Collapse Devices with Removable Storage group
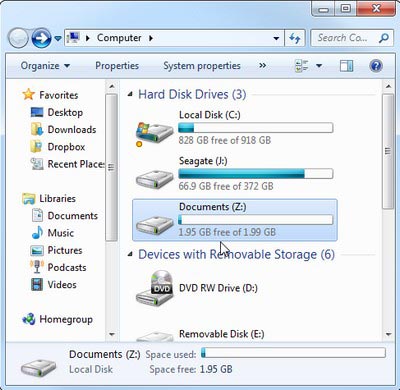This screenshot has height=390, width=400. click(130, 255)
